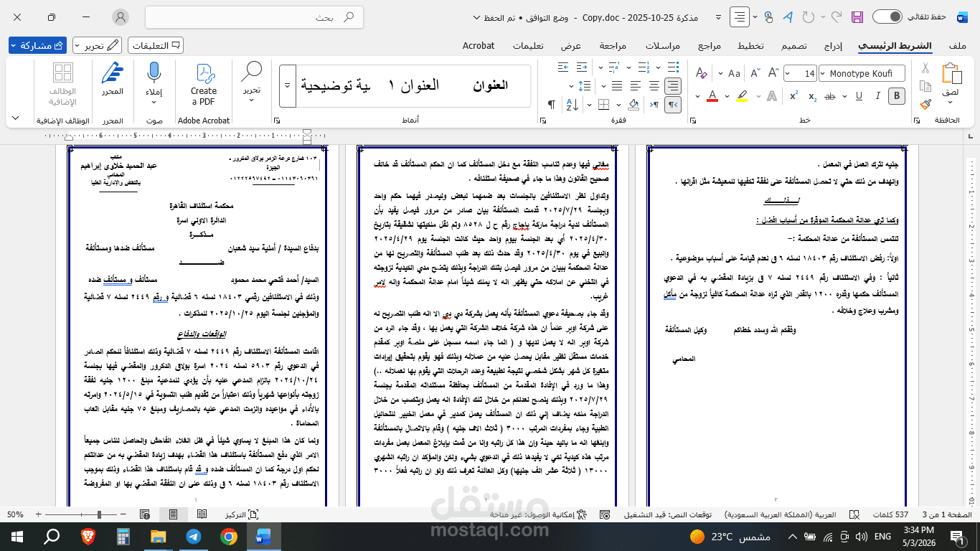The image size is (980, 551).
Task: Open Calculator from the taskbar
Action: tap(123, 536)
